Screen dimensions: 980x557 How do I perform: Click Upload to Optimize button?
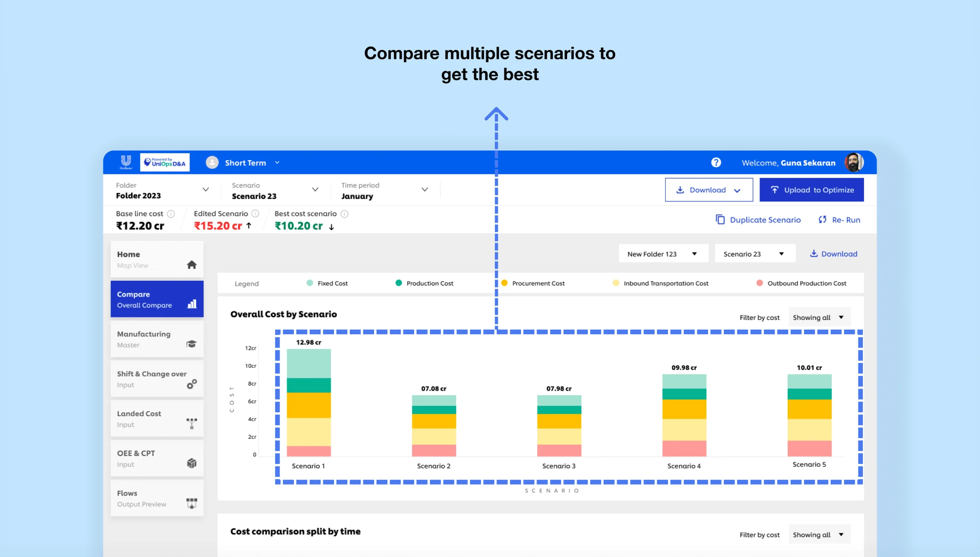click(x=811, y=190)
